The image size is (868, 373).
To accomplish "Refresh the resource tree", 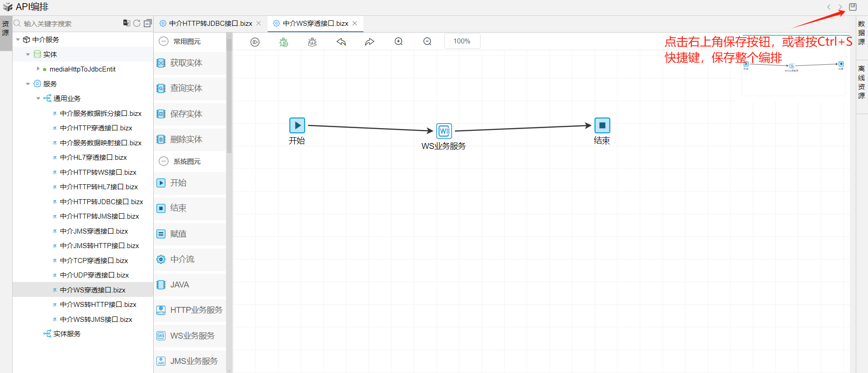I will [x=137, y=23].
